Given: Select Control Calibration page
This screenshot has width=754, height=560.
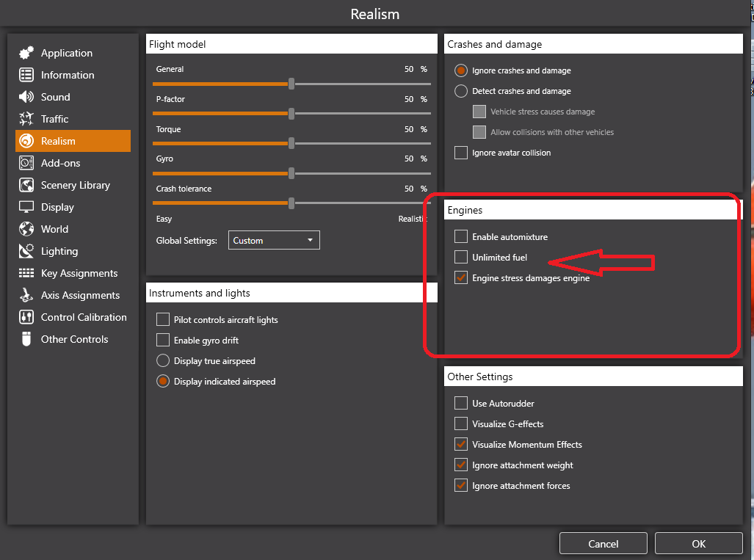Looking at the screenshot, I should (73, 317).
